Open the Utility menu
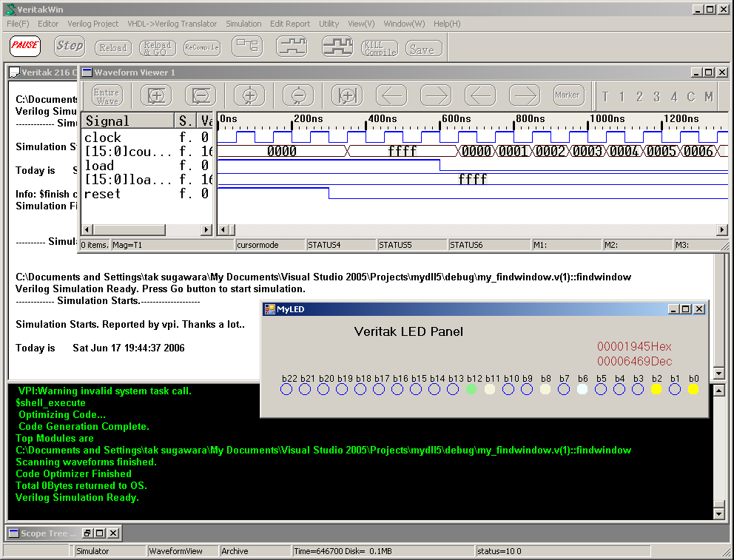 click(x=329, y=24)
